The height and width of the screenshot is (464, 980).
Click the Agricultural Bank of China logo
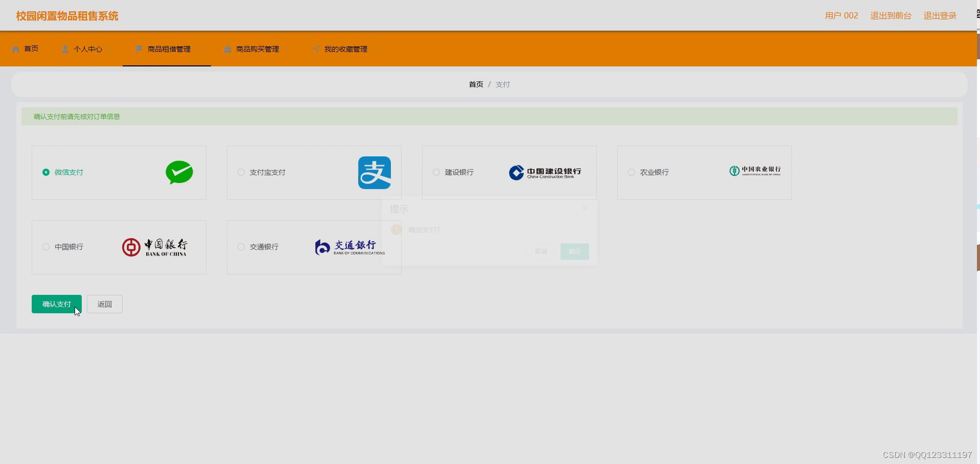tap(755, 171)
